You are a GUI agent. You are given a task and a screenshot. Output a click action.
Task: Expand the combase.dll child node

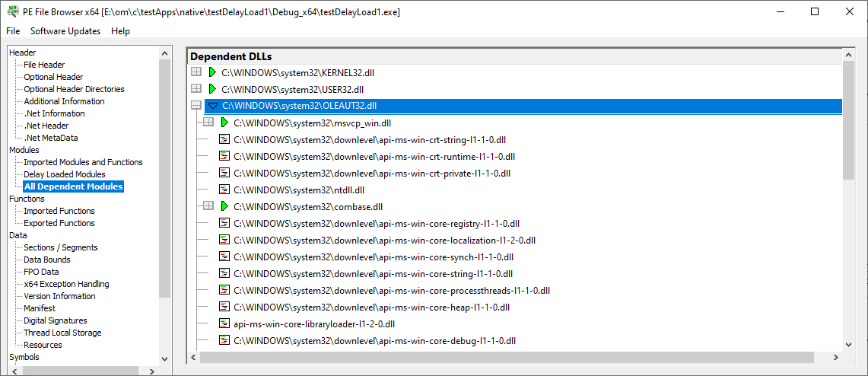click(208, 206)
